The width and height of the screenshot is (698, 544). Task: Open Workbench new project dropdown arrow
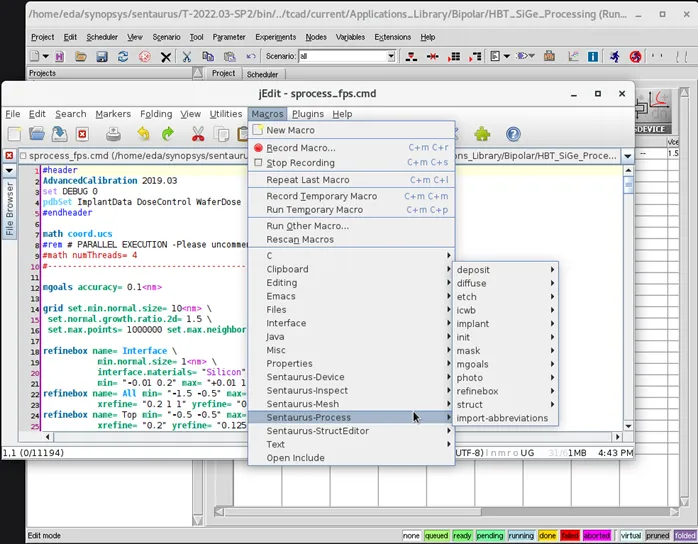pos(45,57)
